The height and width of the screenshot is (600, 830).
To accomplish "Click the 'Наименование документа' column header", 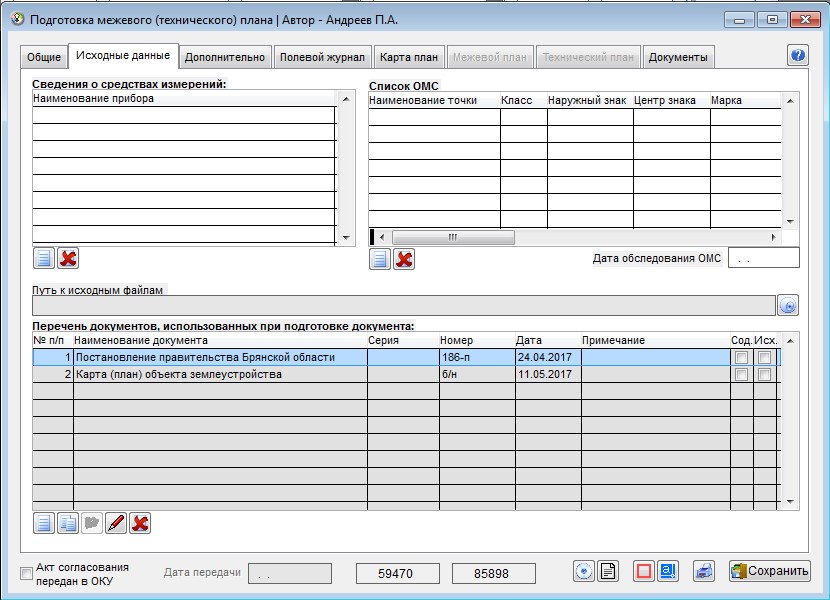I will tap(220, 341).
